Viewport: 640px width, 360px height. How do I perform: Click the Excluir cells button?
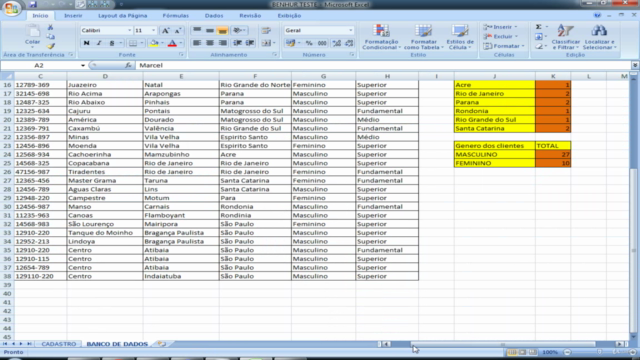(500, 36)
